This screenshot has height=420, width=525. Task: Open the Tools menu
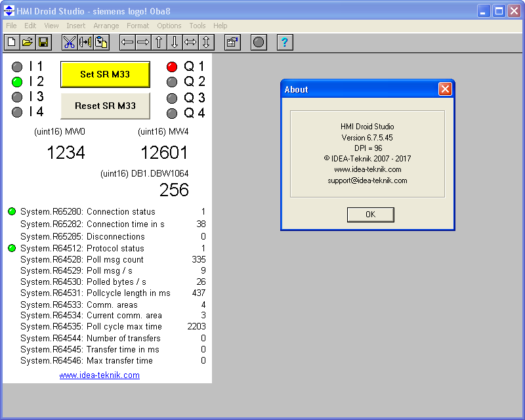coord(198,26)
